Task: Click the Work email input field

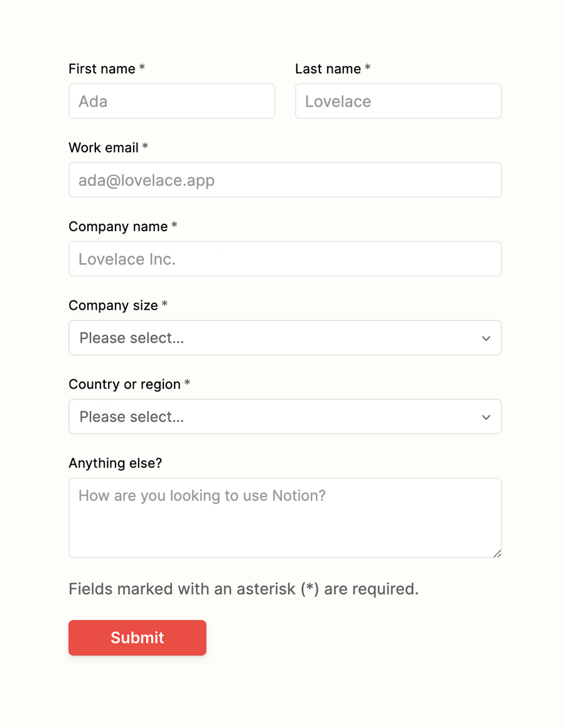Action: point(284,180)
